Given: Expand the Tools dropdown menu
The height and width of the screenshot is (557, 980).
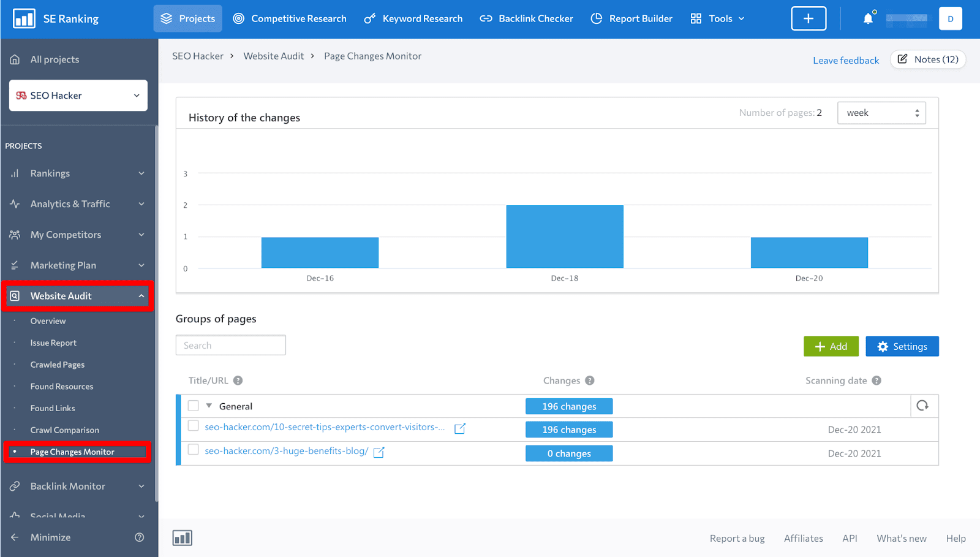Looking at the screenshot, I should tap(717, 18).
